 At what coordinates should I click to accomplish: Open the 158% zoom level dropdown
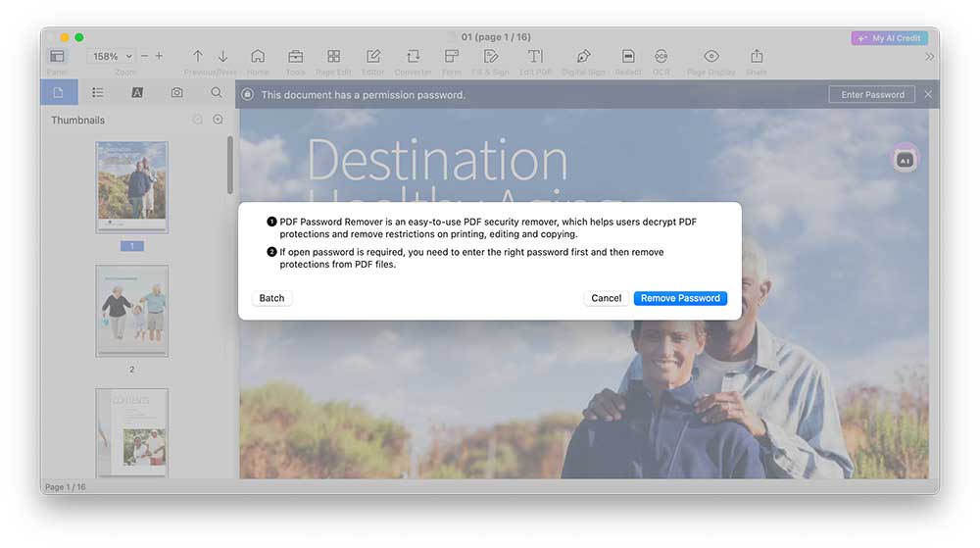coord(112,56)
